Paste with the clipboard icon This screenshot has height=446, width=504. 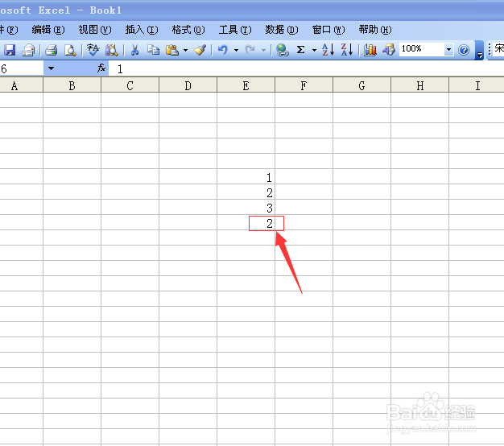172,50
